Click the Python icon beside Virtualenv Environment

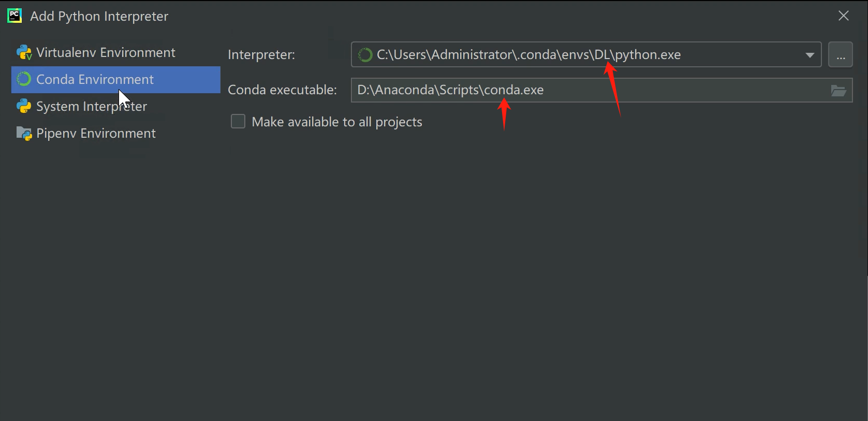point(23,52)
